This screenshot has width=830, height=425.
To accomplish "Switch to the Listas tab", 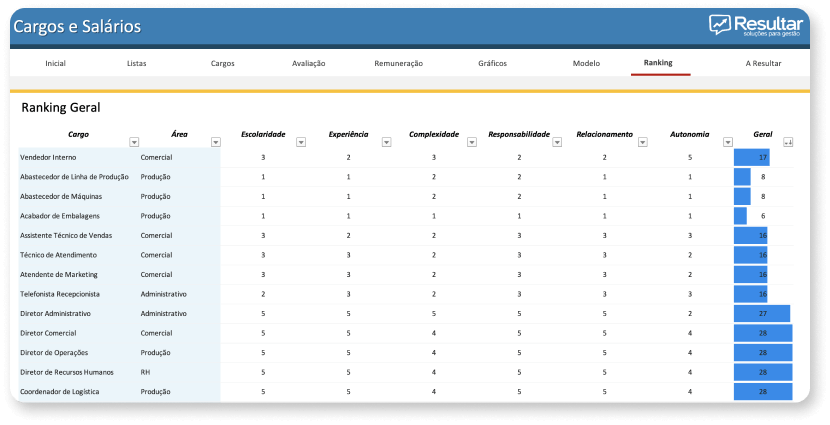I will click(x=137, y=63).
